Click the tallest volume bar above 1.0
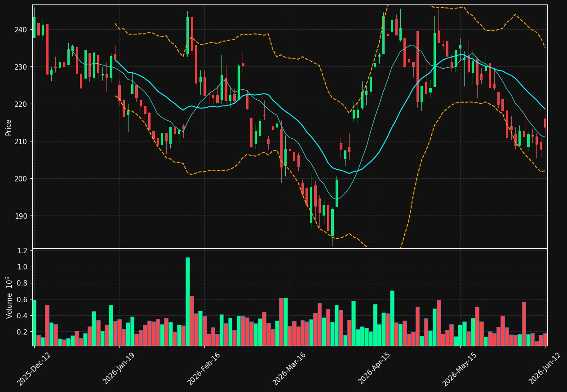The image size is (567, 392). click(187, 301)
